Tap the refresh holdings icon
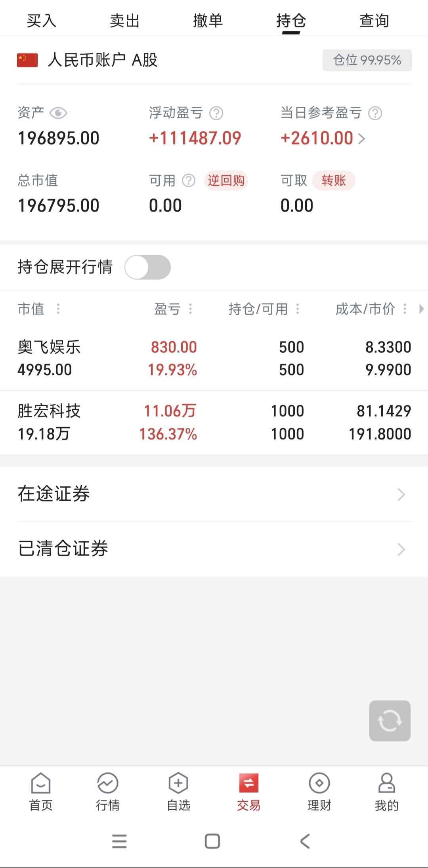 pos(390,720)
